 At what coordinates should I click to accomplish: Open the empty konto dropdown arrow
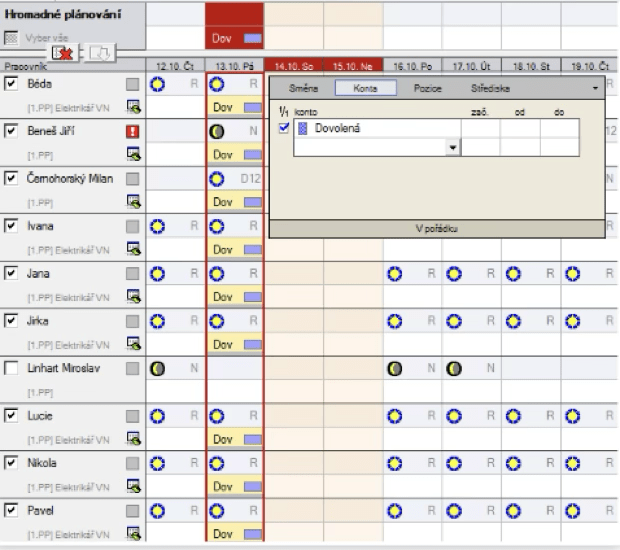click(453, 148)
